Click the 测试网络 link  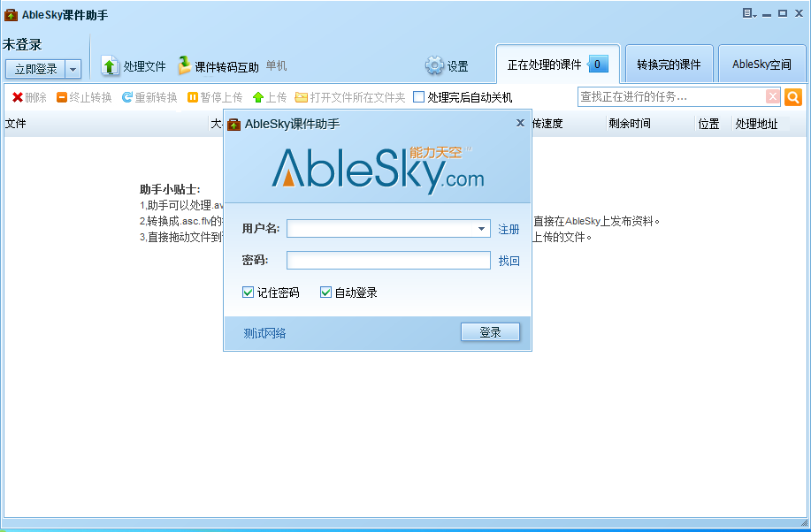pos(264,333)
